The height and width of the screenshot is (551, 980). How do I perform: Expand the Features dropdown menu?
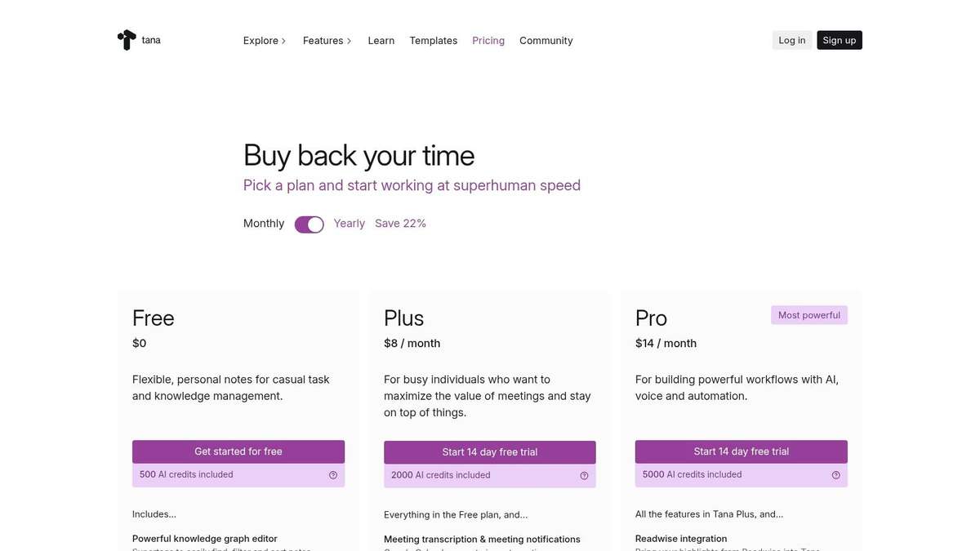point(327,41)
